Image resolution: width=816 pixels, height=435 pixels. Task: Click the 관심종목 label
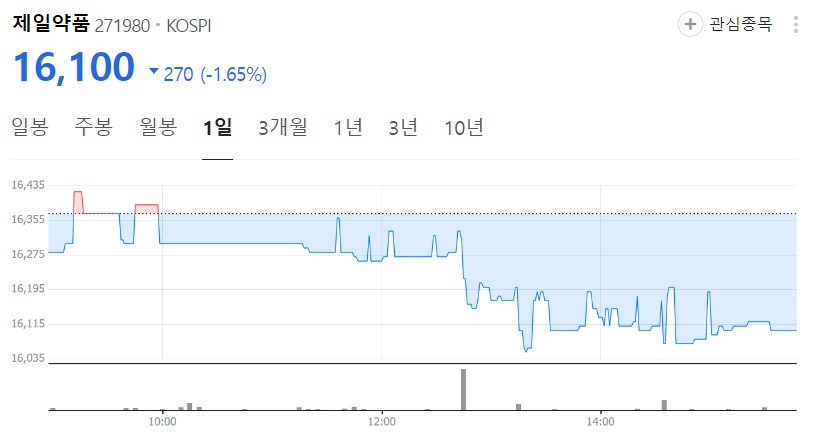[741, 24]
